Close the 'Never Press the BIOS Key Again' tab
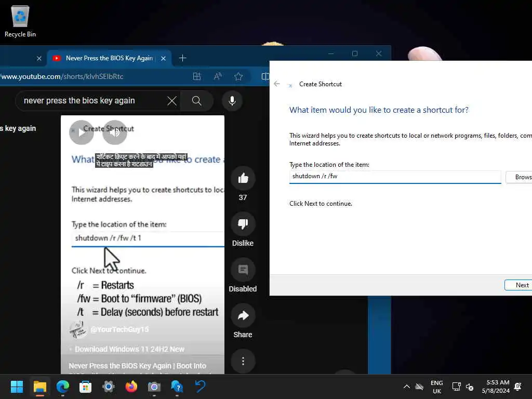This screenshot has height=399, width=532. point(163,58)
